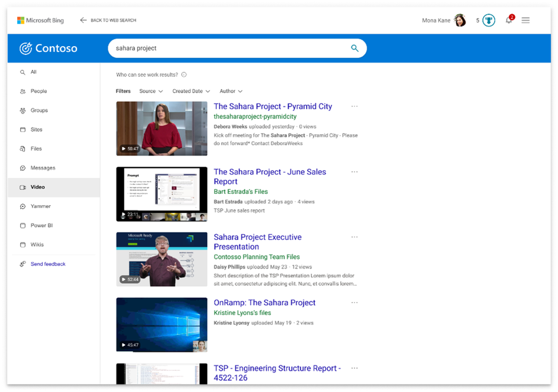Click the Power BI icon in sidebar
Image resolution: width=558 pixels, height=392 pixels.
22,225
